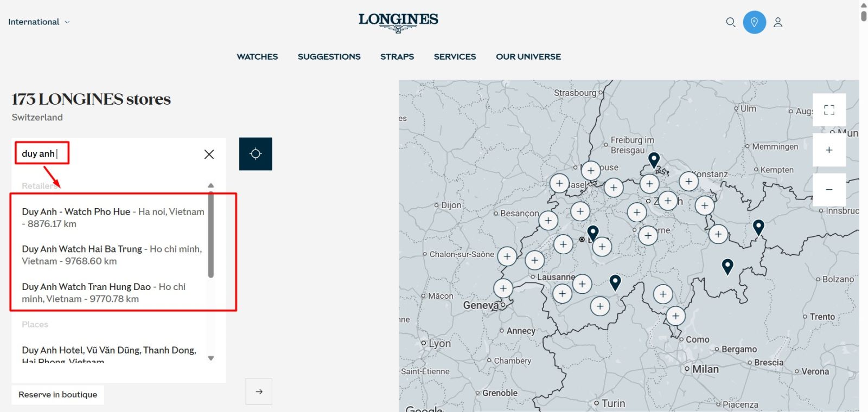Viewport: 868px width, 412px height.
Task: Select map pin near Freiburg im Breisgau
Action: [x=654, y=160]
